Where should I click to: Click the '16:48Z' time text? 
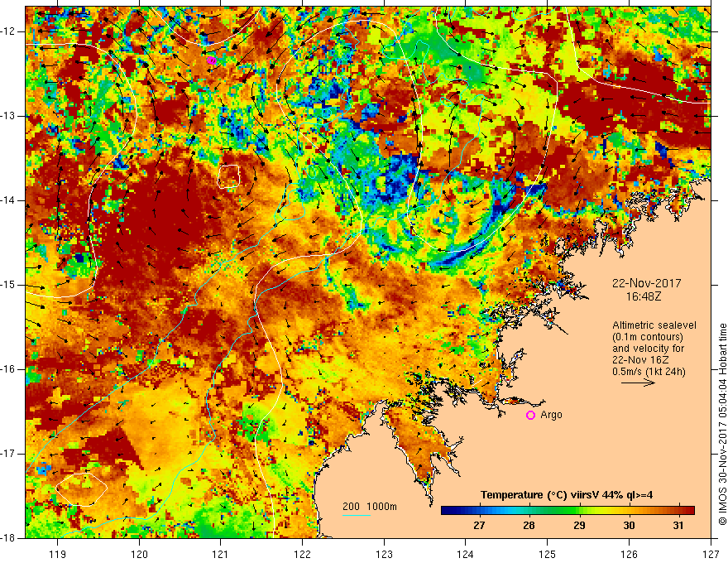pos(644,296)
